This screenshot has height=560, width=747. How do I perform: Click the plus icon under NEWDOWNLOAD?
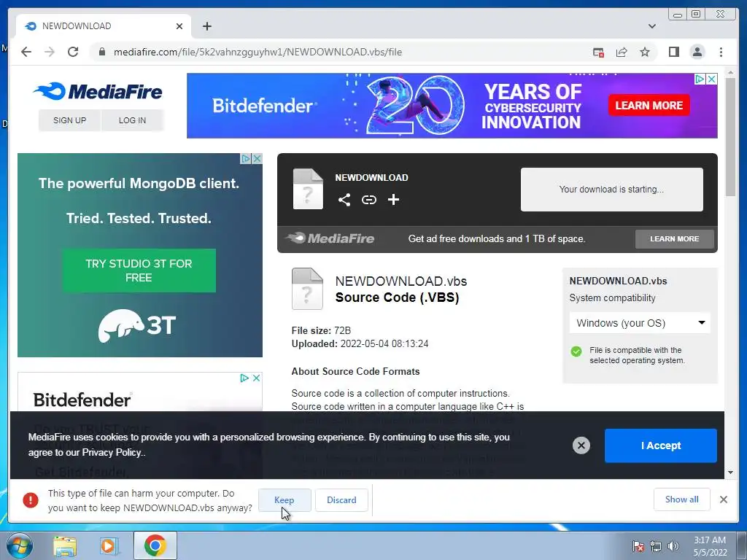(x=393, y=200)
